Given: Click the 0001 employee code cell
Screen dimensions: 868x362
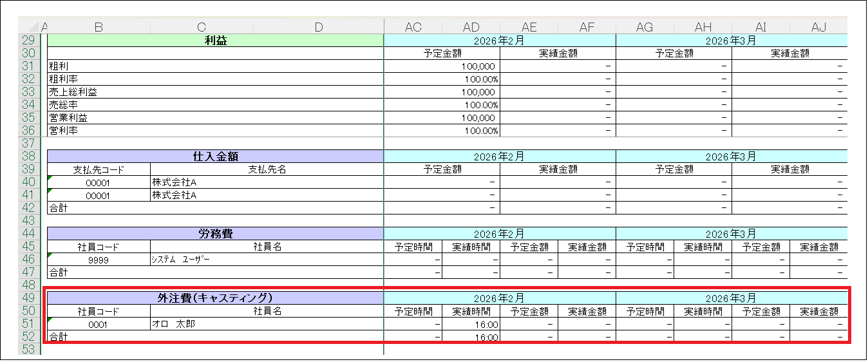Looking at the screenshot, I should tap(99, 323).
